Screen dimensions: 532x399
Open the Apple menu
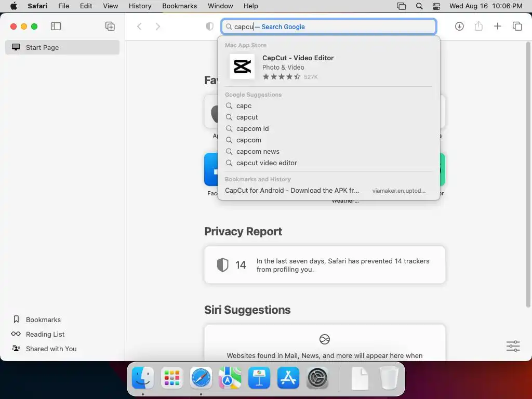pos(14,6)
